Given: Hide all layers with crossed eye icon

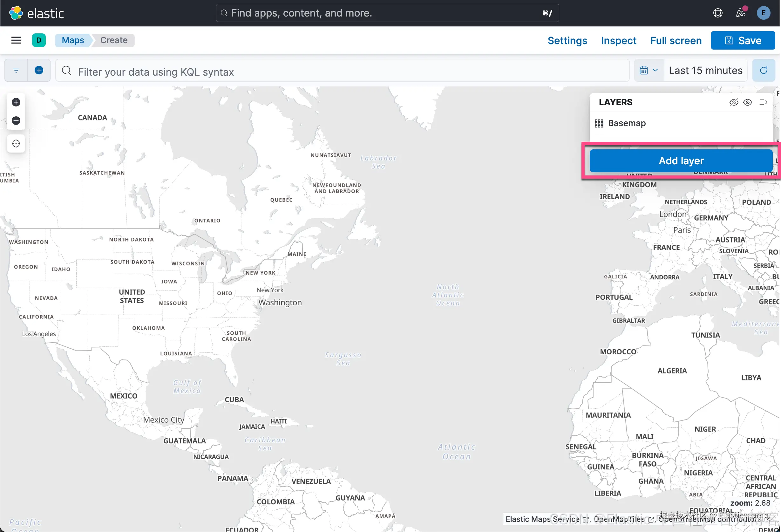Looking at the screenshot, I should tap(733, 103).
